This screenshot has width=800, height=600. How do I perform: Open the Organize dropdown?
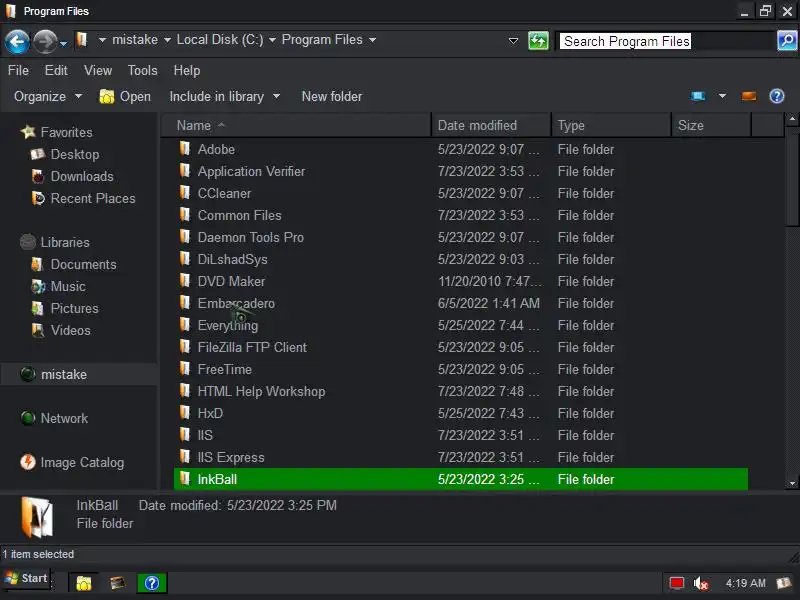(47, 96)
